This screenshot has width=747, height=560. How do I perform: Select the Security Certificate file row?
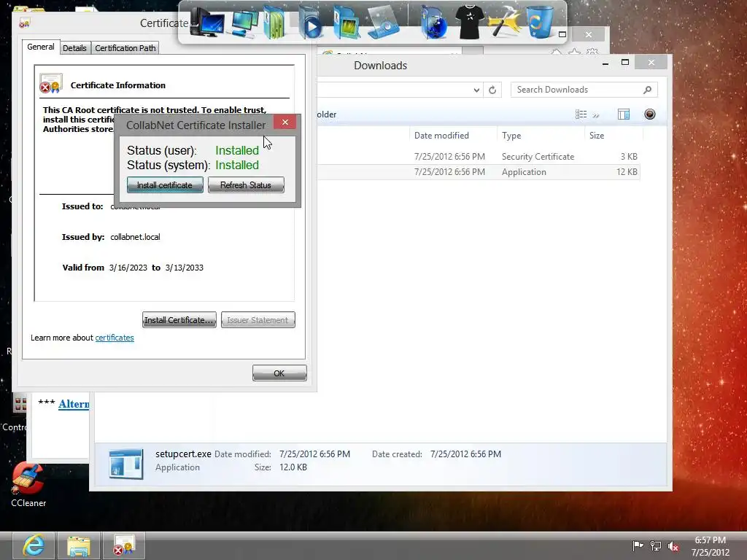(479, 157)
